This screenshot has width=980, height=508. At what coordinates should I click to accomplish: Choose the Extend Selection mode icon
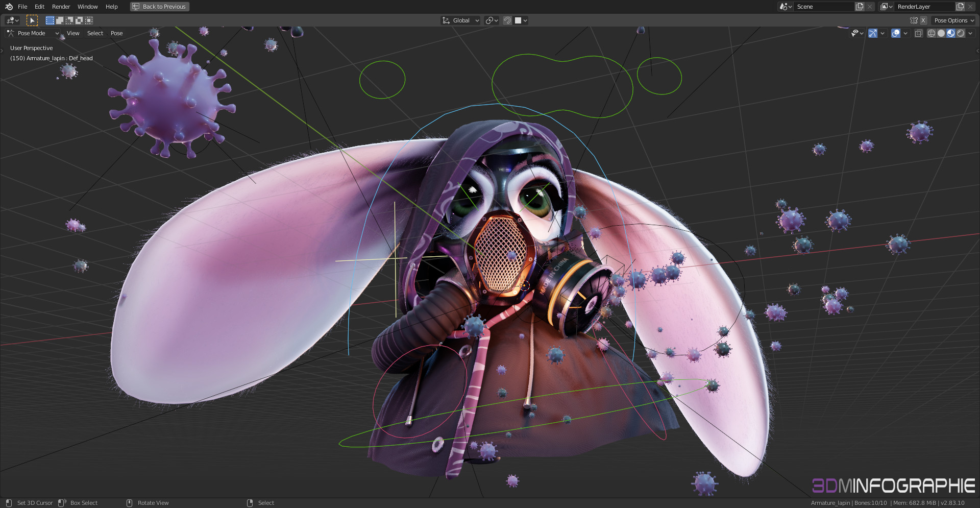60,20
